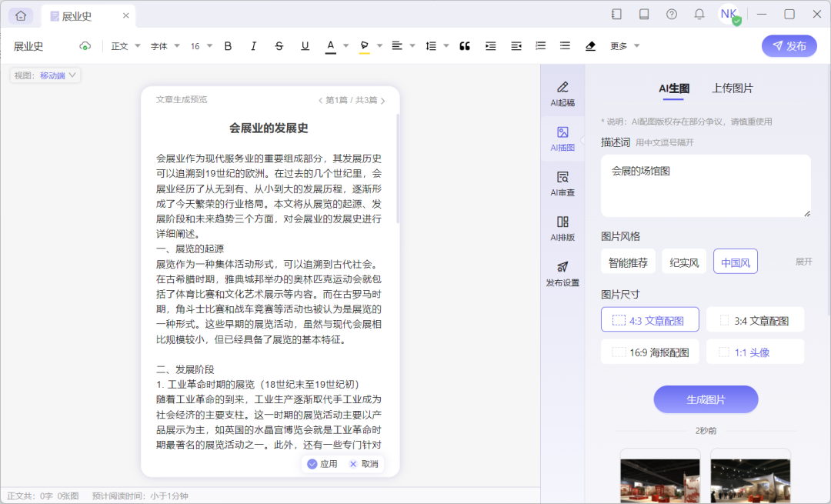This screenshot has width=831, height=504.
Task: Go to the previous article preview arrow
Action: (x=320, y=100)
